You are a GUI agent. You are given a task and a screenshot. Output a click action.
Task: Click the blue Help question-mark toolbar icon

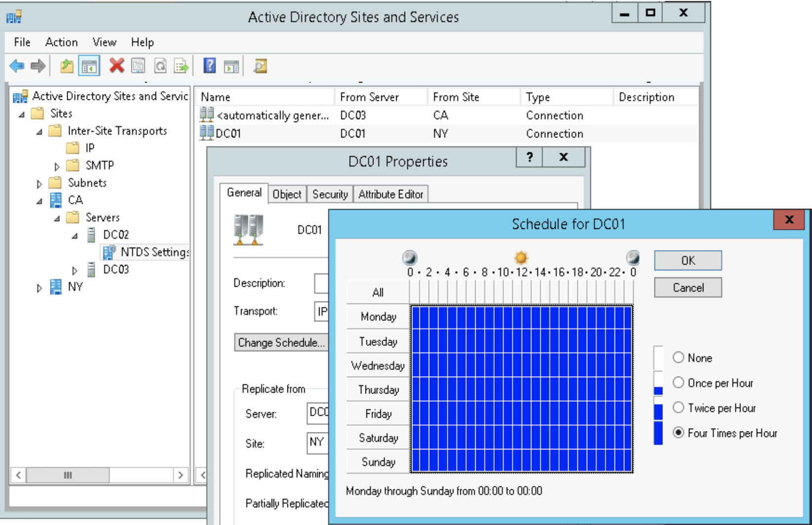(209, 66)
